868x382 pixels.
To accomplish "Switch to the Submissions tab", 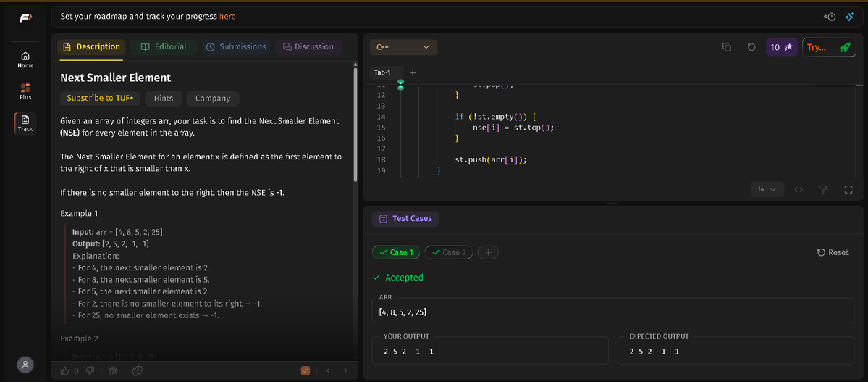I will click(236, 47).
